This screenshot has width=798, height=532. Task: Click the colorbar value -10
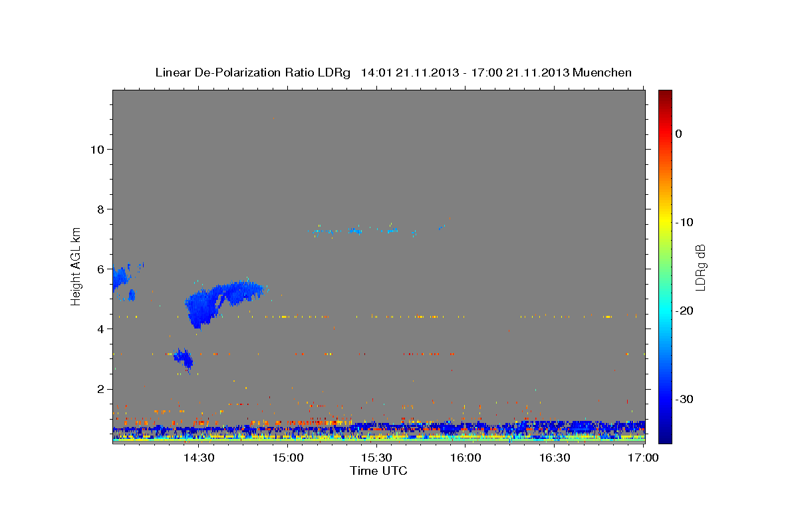[x=685, y=222]
